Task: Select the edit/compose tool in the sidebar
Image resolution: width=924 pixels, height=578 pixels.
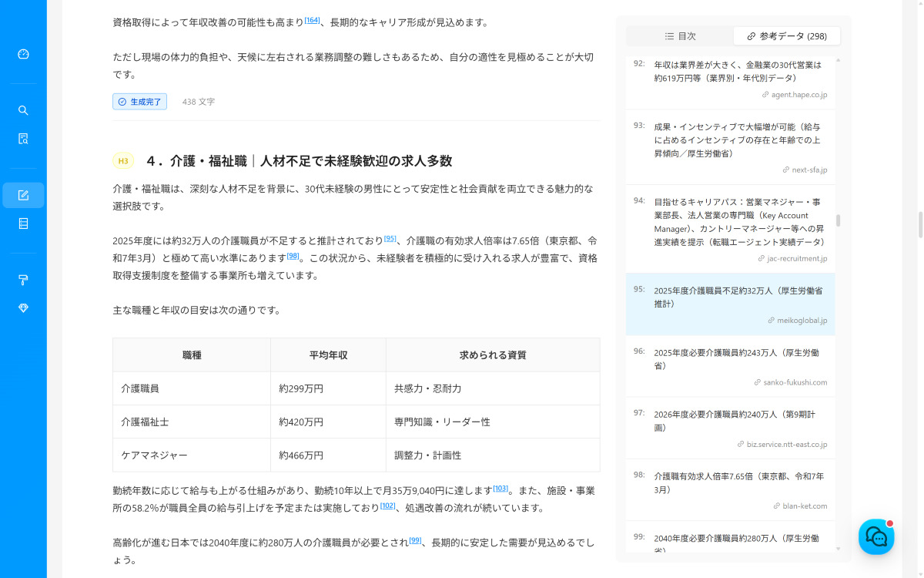Action: tap(23, 195)
